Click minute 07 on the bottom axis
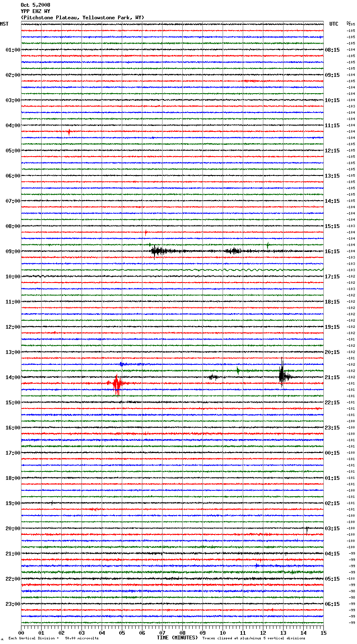 (162, 633)
